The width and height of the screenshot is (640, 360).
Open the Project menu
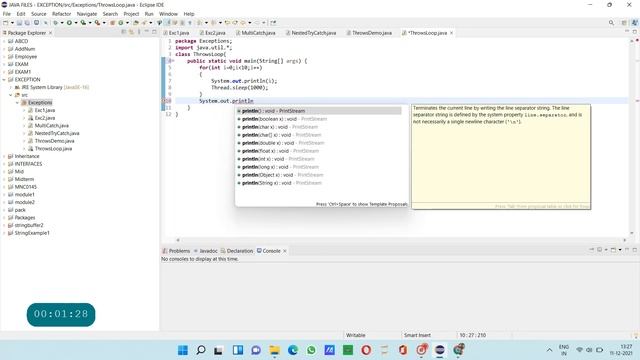[131, 14]
